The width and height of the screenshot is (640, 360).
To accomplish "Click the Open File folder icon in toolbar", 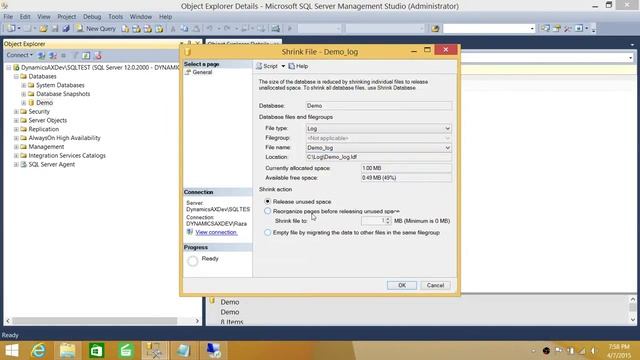I will 43,29.
